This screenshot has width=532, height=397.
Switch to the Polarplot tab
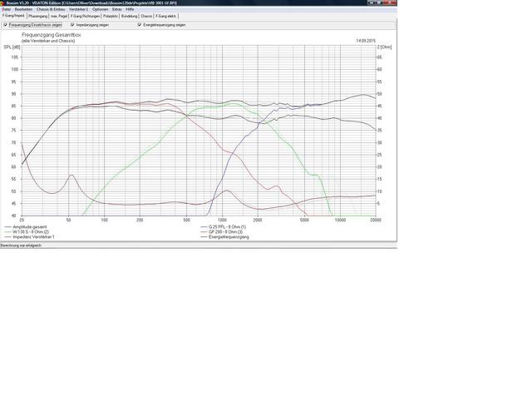click(x=111, y=16)
